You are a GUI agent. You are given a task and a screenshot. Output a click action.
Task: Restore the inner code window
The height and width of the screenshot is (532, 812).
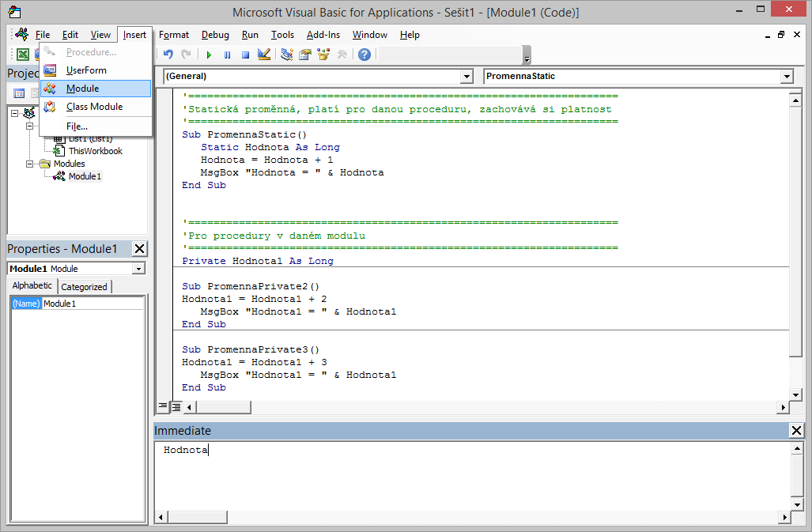click(x=781, y=35)
